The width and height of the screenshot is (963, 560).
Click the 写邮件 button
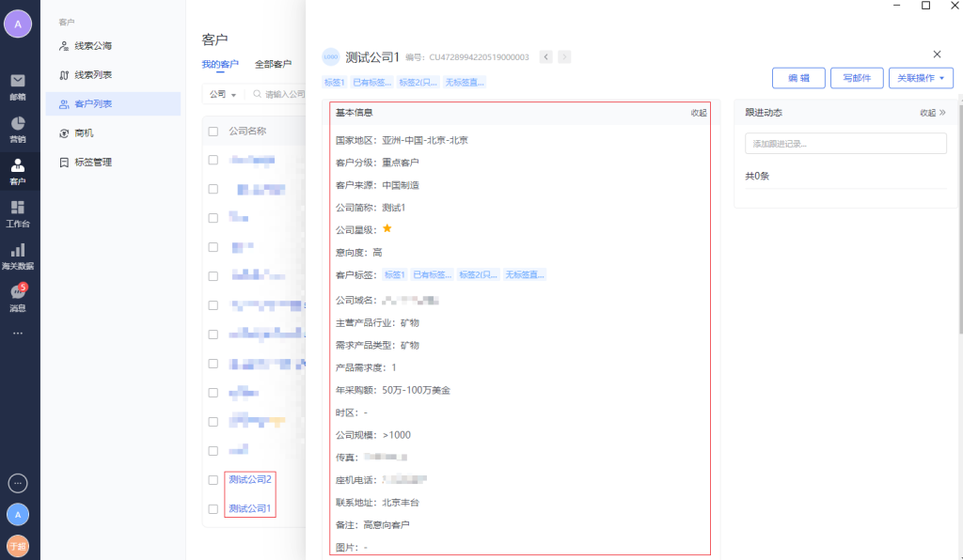857,78
